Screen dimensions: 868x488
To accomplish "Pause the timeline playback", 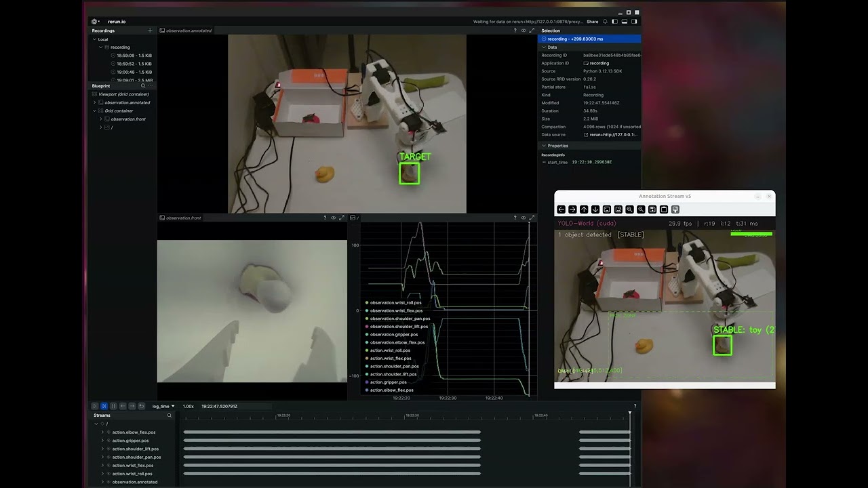I will click(x=113, y=406).
